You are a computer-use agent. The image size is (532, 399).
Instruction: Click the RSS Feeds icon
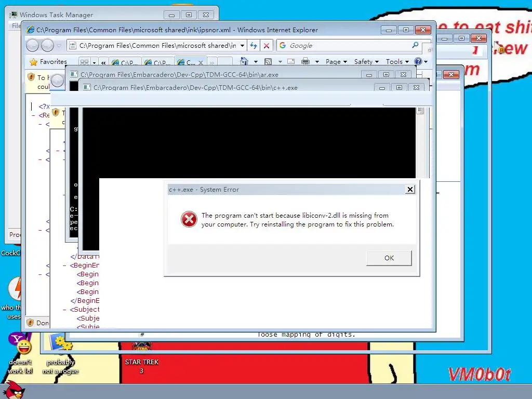(x=268, y=62)
